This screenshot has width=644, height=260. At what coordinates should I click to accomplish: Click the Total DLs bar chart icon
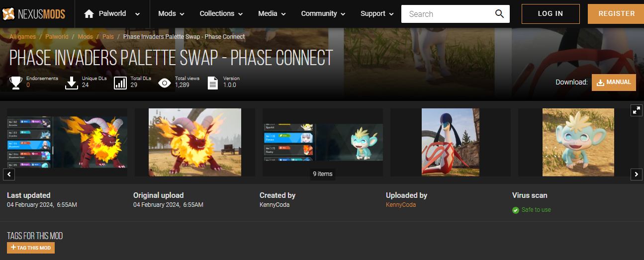(120, 83)
